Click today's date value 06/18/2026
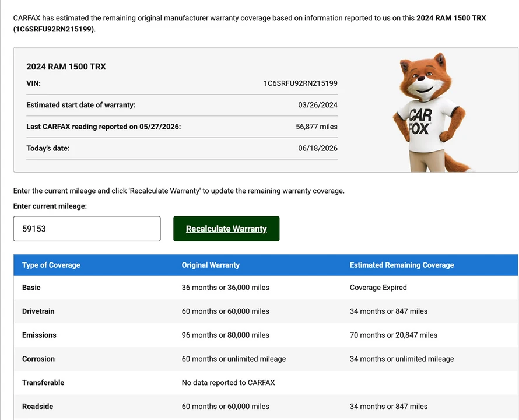The width and height of the screenshot is (519, 420). (318, 148)
